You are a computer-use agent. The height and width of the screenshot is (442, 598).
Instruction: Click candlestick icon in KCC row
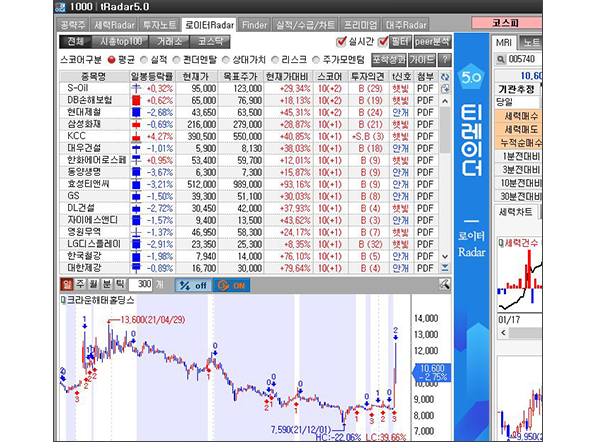pyautogui.click(x=136, y=137)
